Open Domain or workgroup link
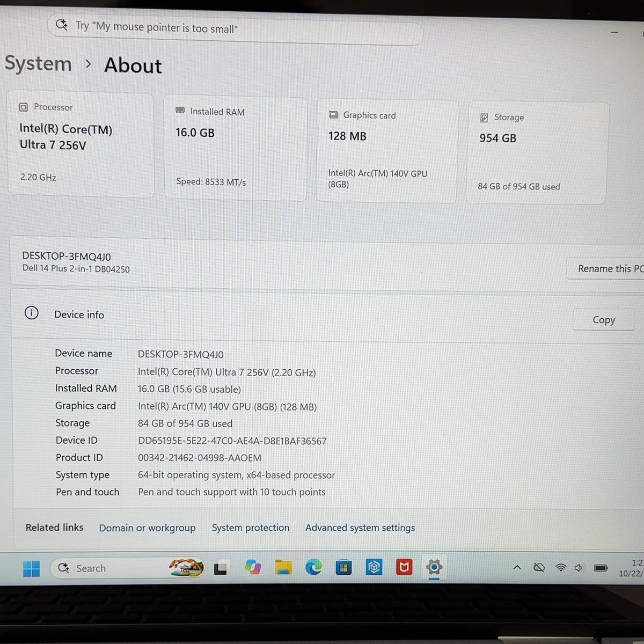 (x=147, y=528)
